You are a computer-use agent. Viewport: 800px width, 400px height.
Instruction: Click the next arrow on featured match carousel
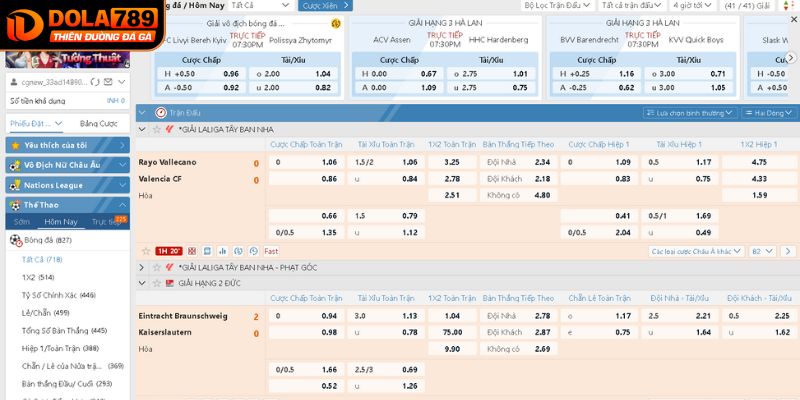(791, 58)
